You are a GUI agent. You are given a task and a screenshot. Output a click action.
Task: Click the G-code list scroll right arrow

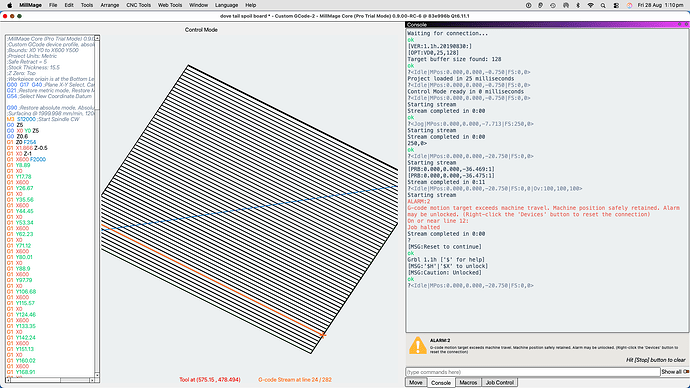pyautogui.click(x=92, y=380)
